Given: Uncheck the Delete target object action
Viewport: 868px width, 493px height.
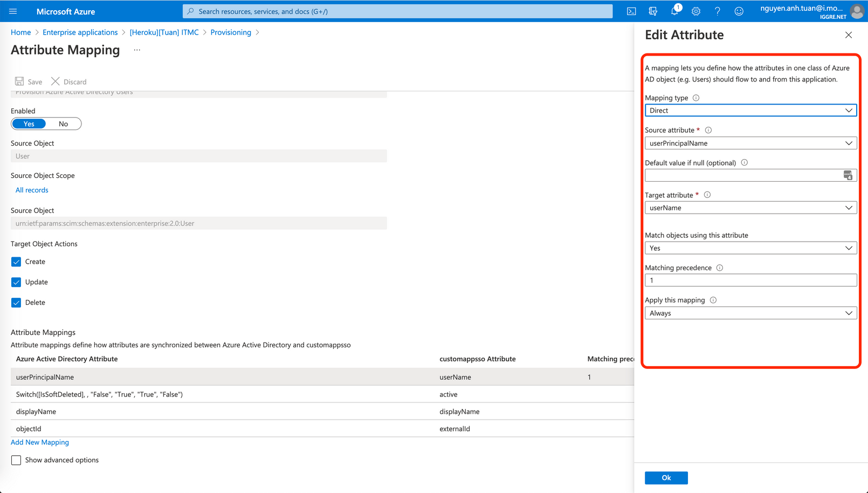Looking at the screenshot, I should (x=16, y=303).
